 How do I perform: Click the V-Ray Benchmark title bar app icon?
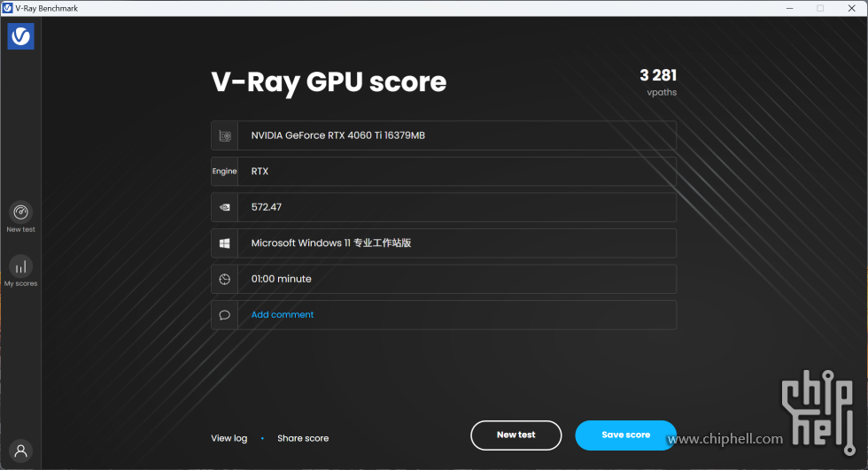pyautogui.click(x=8, y=8)
